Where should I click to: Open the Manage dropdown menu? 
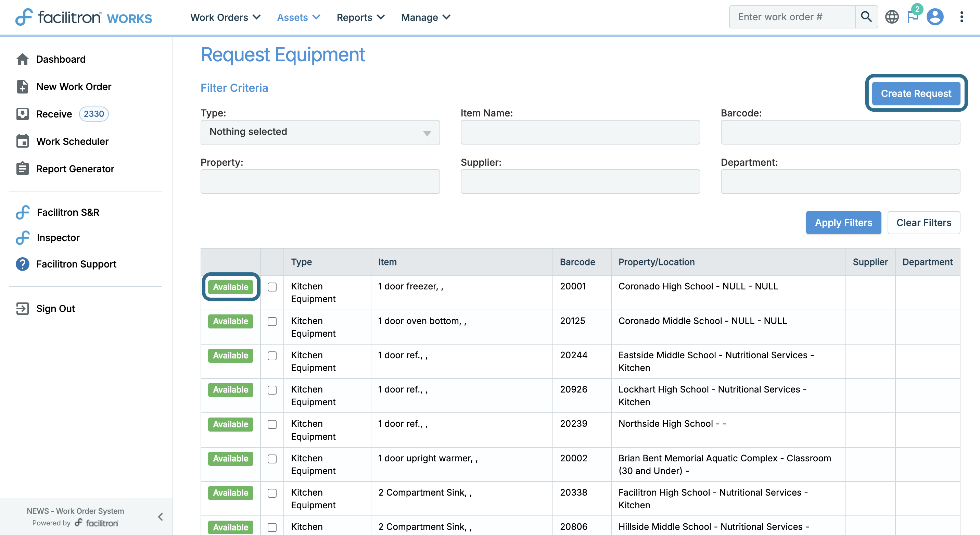tap(425, 17)
